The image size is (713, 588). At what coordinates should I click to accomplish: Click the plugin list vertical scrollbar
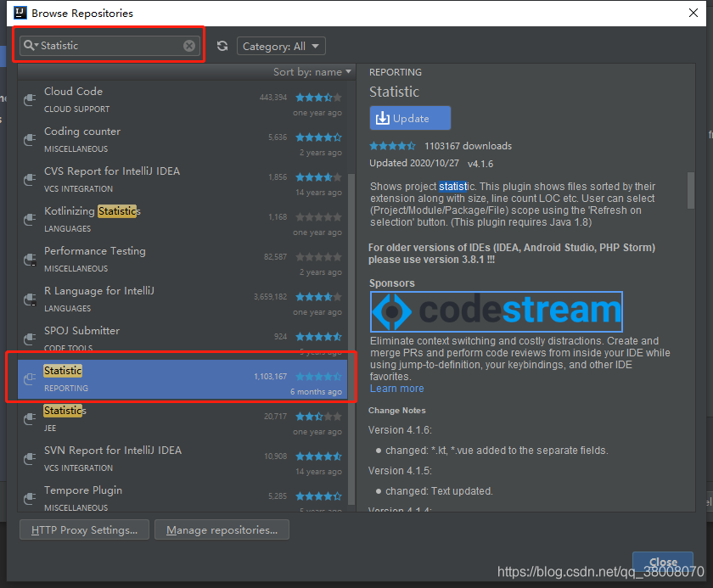click(x=351, y=339)
